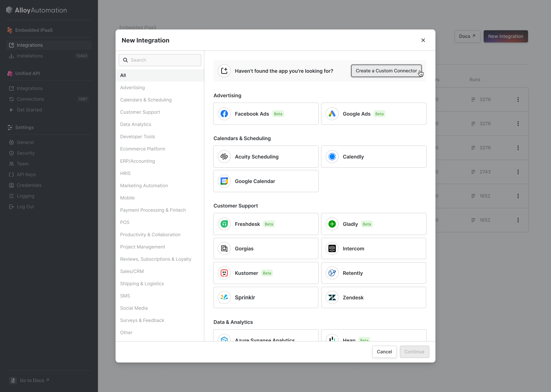Select the Google Ads integration card
Screen dimensions: 551x392
coord(374,114)
